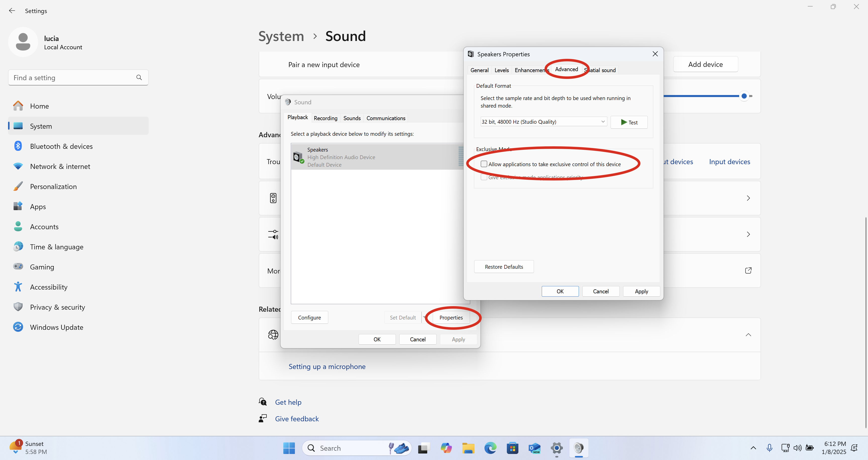The width and height of the screenshot is (868, 460).
Task: Open File Explorer from the taskbar
Action: pyautogui.click(x=468, y=448)
